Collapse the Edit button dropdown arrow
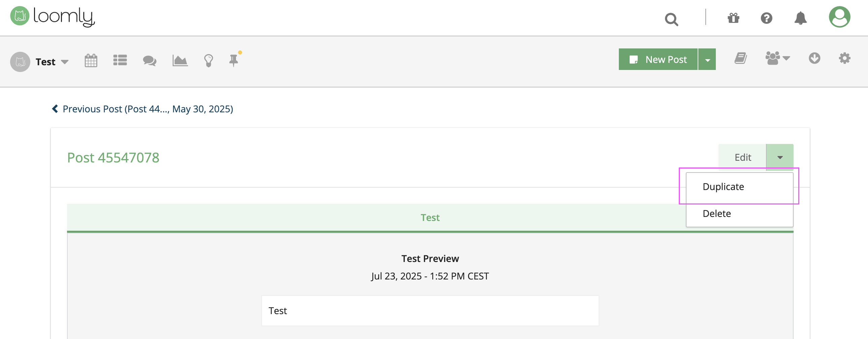 (780, 157)
